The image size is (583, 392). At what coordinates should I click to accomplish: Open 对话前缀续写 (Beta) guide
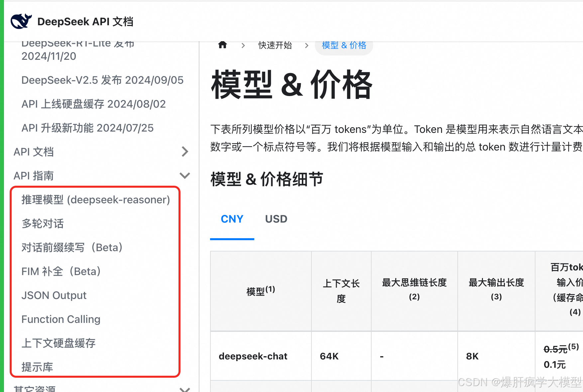coord(72,247)
